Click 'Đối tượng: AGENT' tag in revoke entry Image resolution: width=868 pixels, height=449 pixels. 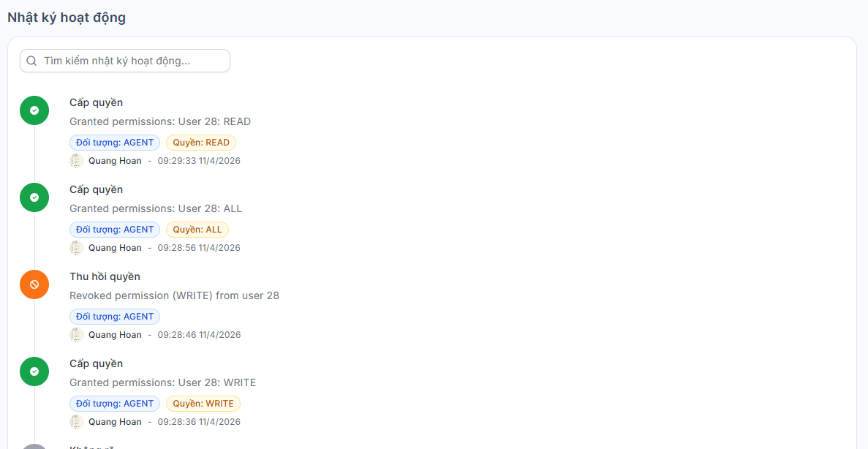coord(115,317)
